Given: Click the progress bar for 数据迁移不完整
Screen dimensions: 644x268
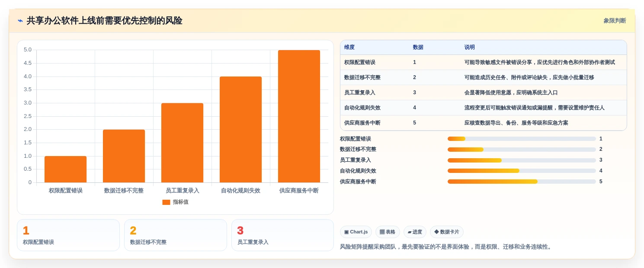Looking at the screenshot, I should tap(522, 150).
